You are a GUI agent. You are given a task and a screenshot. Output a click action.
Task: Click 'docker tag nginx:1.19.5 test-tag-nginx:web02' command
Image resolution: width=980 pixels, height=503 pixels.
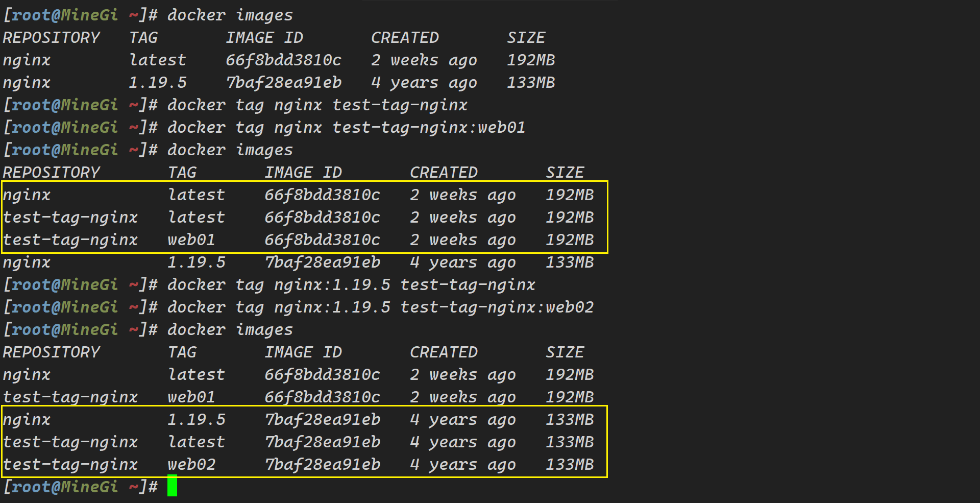[x=381, y=307]
